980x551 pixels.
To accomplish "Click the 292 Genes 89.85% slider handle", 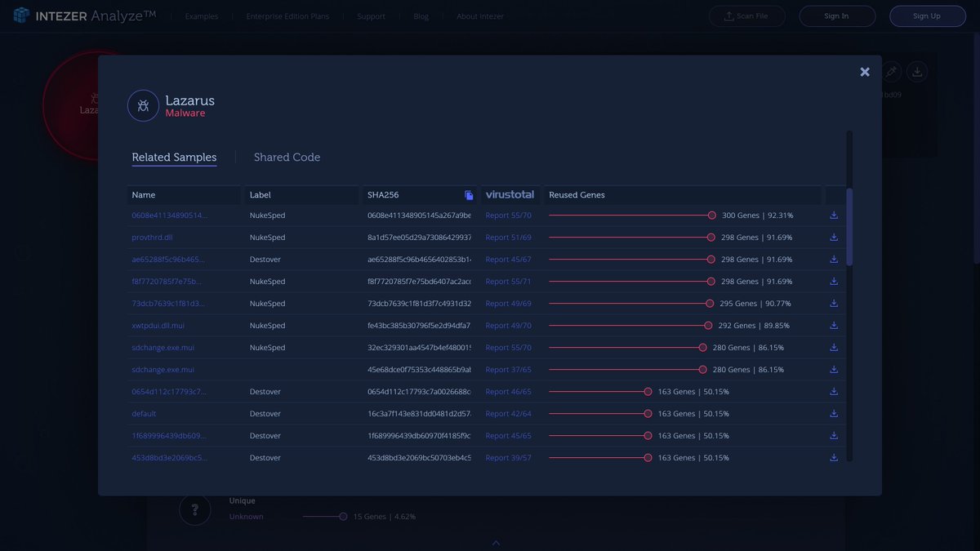I will (708, 326).
